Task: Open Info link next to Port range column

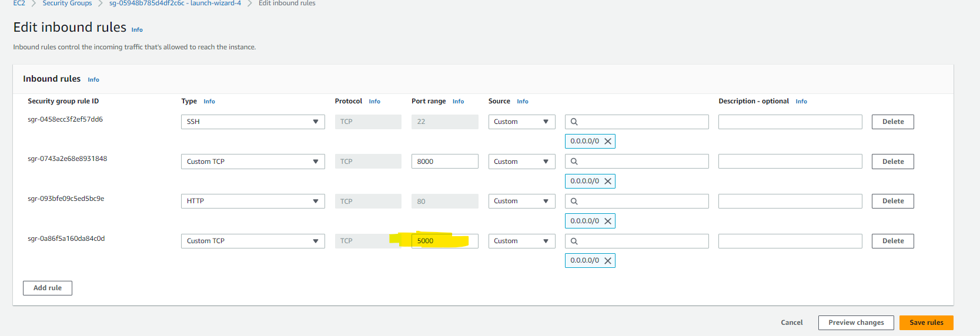Action: click(x=458, y=102)
